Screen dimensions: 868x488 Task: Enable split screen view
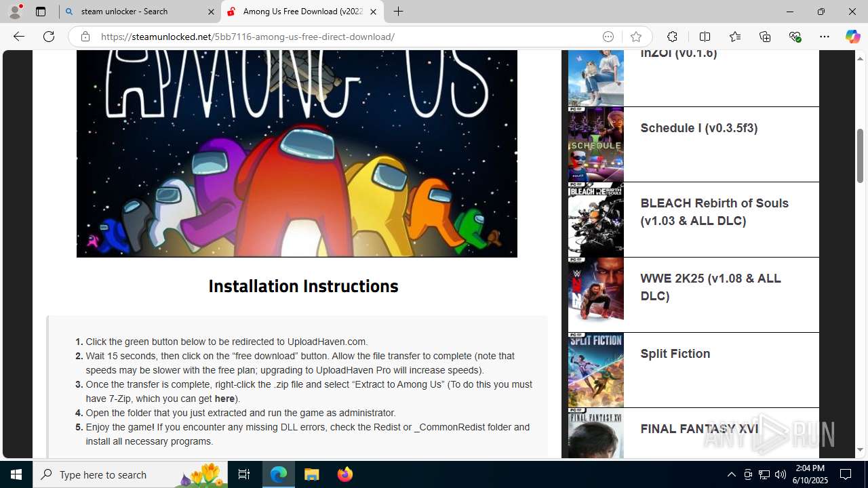point(705,37)
